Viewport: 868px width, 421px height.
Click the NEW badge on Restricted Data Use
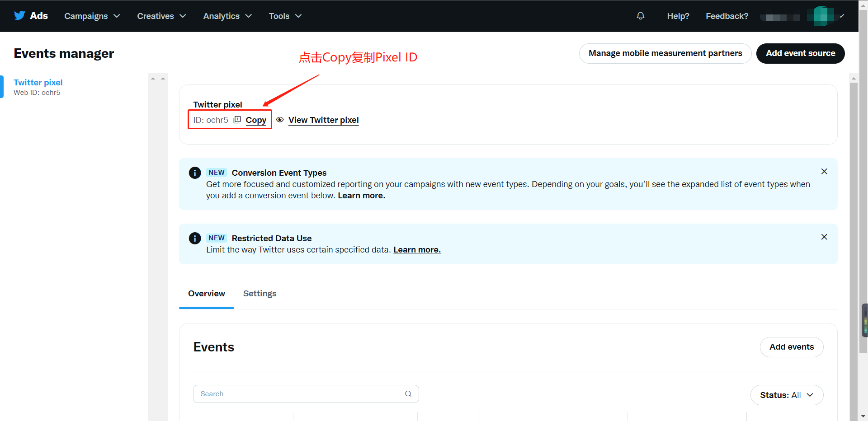tap(217, 238)
